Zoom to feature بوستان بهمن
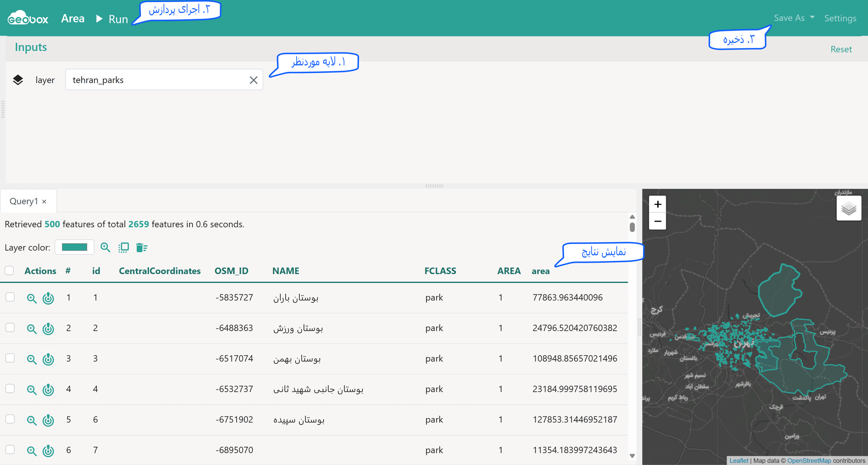868x465 pixels. [x=32, y=359]
